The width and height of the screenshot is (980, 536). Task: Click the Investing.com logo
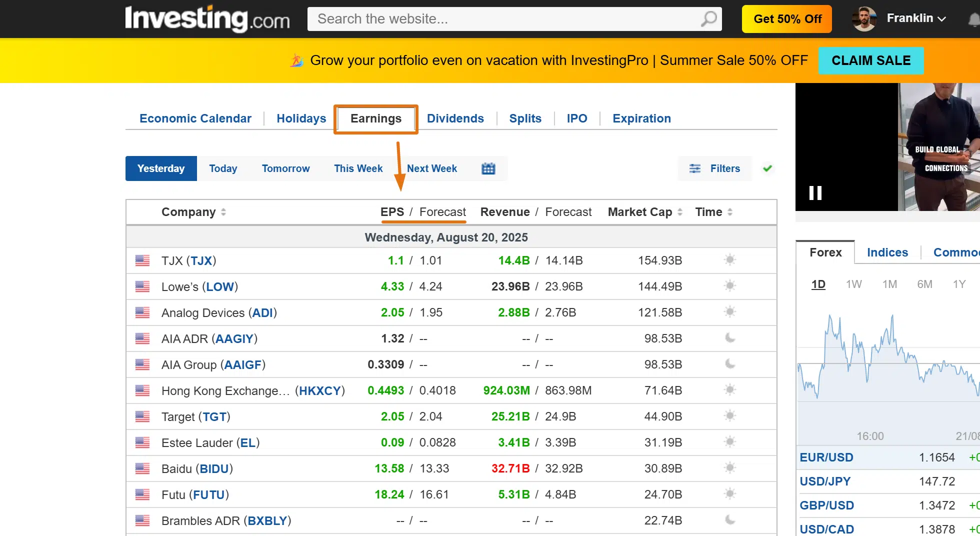(207, 19)
